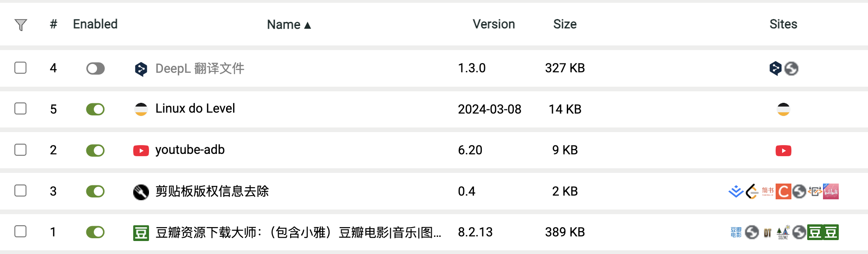Tick the checkbox for DeepL 翻译文件 row
The height and width of the screenshot is (254, 868).
[x=20, y=68]
